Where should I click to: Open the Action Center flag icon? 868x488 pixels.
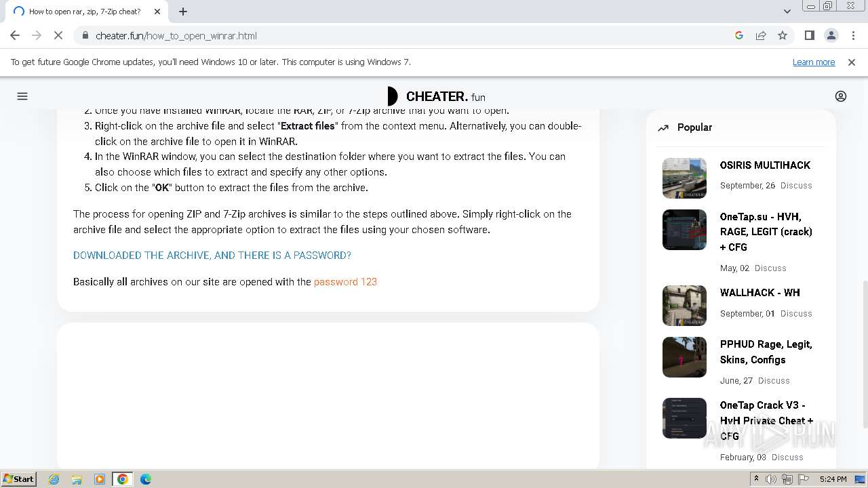804,479
